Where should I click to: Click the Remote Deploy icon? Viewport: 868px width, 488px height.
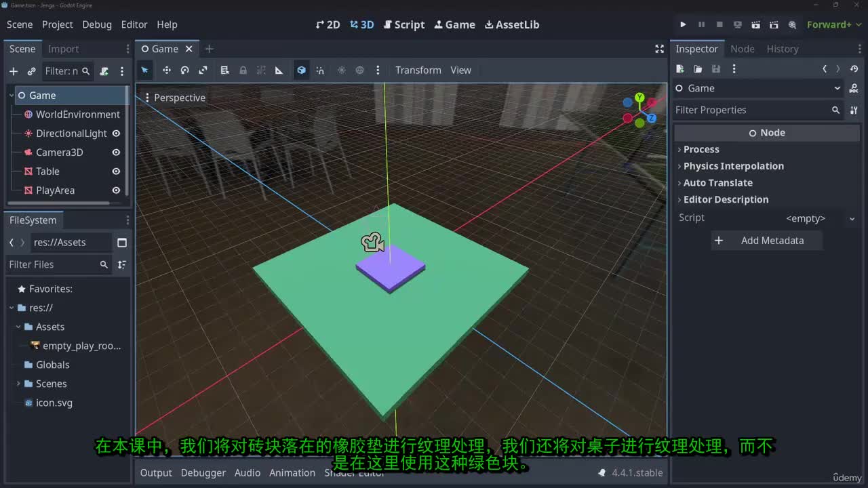coord(738,24)
